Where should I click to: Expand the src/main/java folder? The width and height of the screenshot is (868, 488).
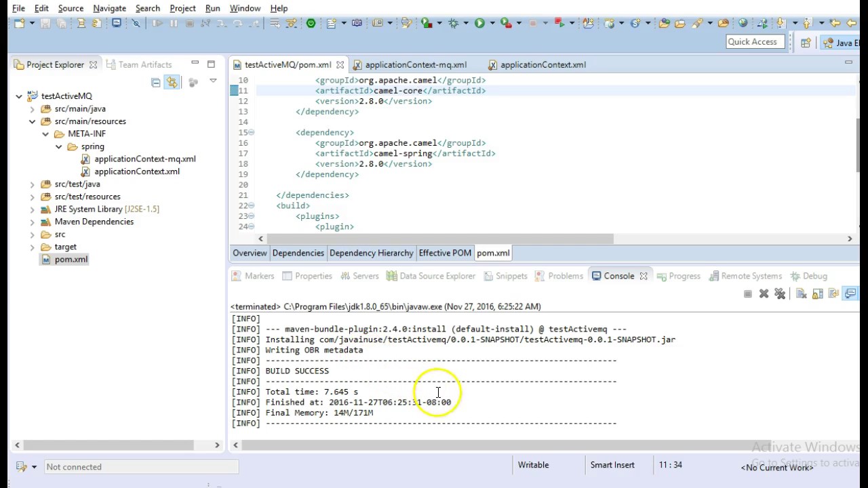pos(32,109)
